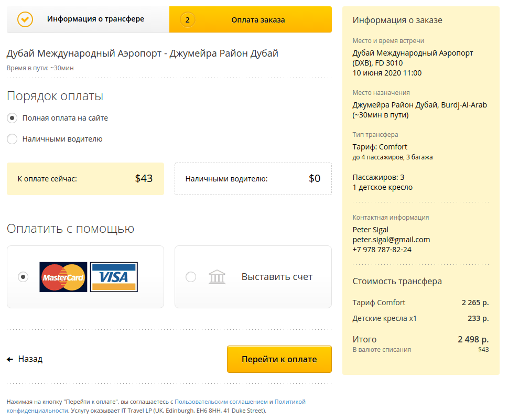
Task: Select the invoice payment radio button
Action: pyautogui.click(x=191, y=276)
